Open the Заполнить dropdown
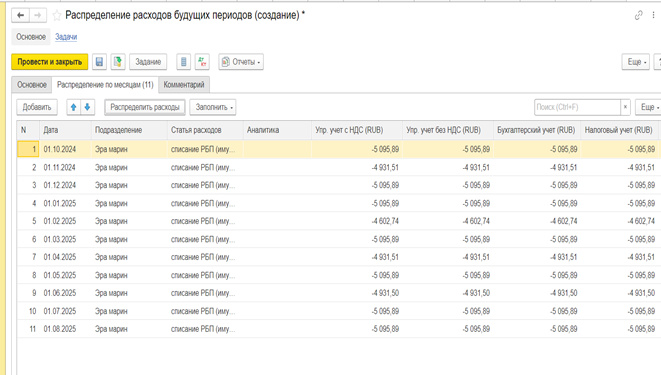This screenshot has width=661, height=375. [x=213, y=107]
